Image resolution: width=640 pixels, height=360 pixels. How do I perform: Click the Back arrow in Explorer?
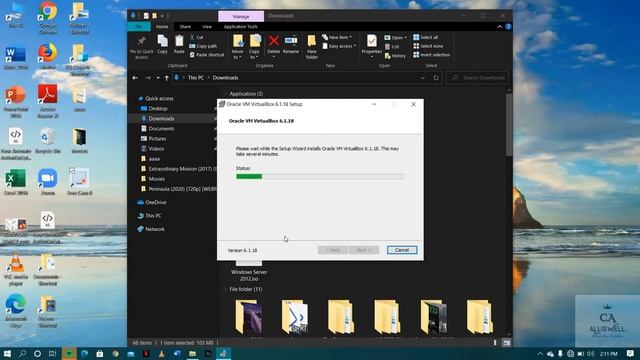pos(135,78)
